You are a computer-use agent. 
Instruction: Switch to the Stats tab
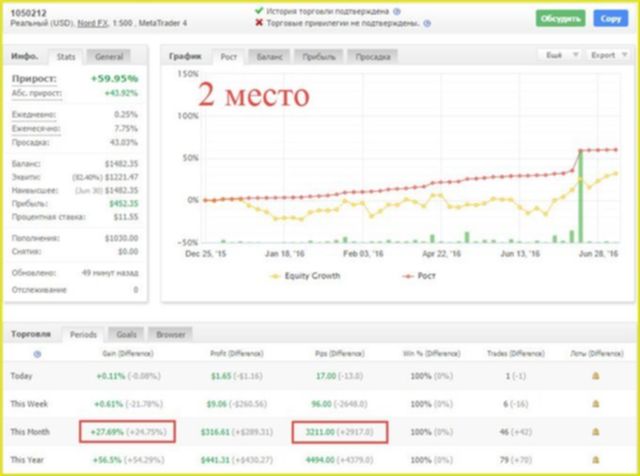(x=66, y=57)
